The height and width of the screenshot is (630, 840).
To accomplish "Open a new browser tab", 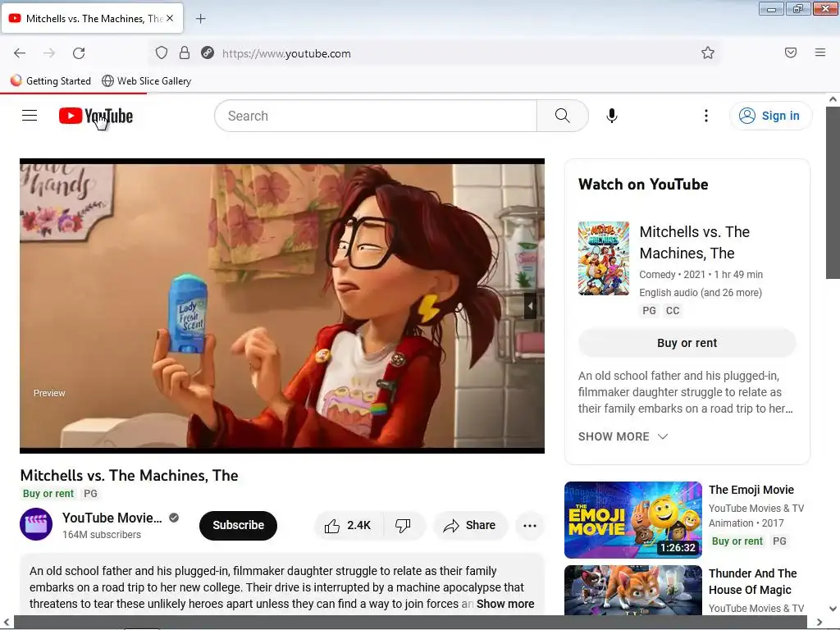I will click(x=200, y=19).
